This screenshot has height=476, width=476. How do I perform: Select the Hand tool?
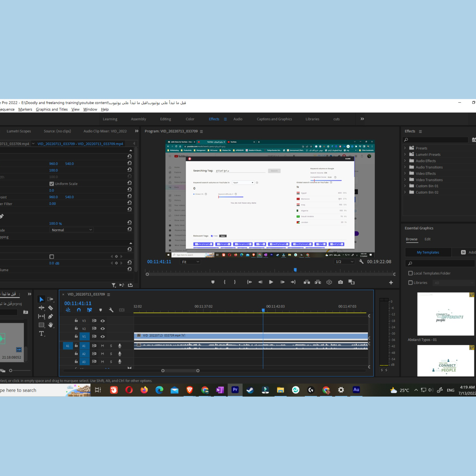(x=51, y=325)
